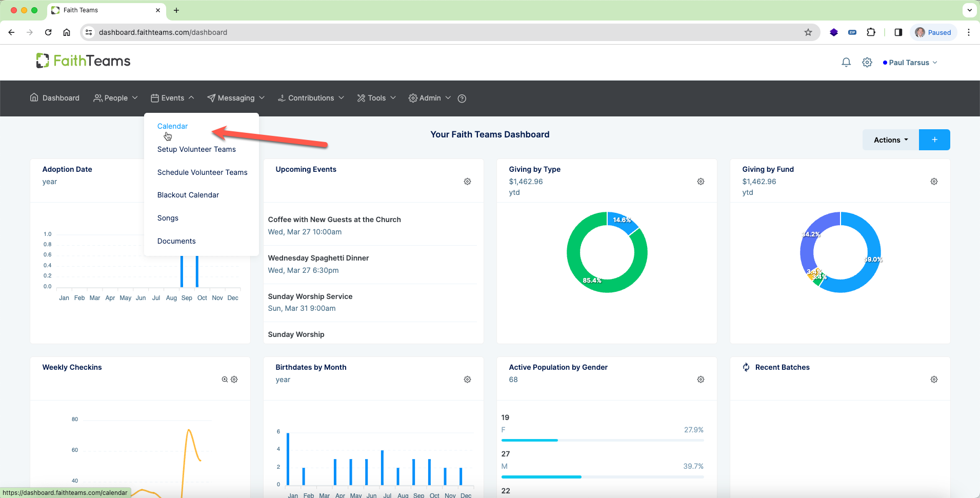Choose Blackout Calendar menu entry
Viewport: 980px width, 498px height.
click(188, 195)
